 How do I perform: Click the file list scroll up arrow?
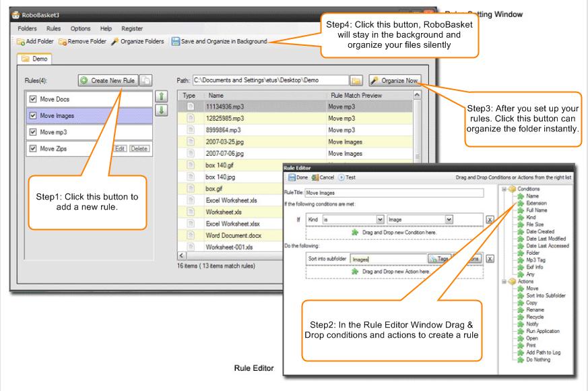tap(417, 95)
